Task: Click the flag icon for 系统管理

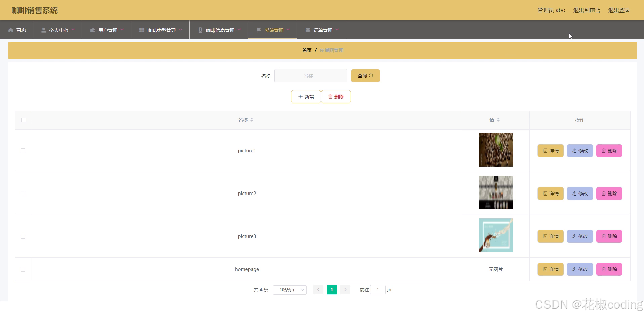Action: pos(259,30)
